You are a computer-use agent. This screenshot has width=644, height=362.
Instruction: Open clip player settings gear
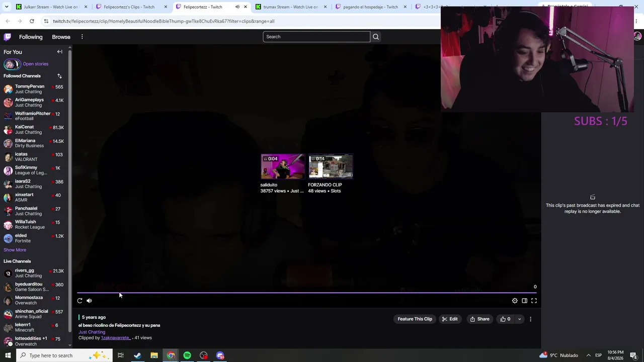coord(515,301)
